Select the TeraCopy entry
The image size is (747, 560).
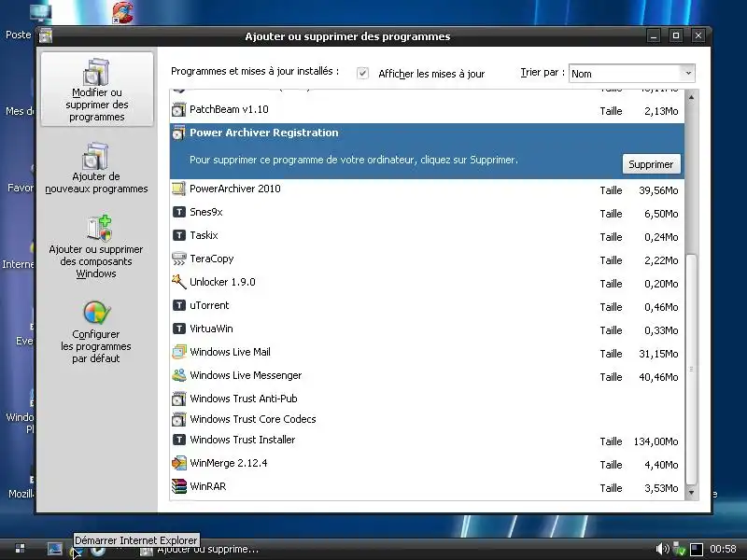[x=427, y=259]
